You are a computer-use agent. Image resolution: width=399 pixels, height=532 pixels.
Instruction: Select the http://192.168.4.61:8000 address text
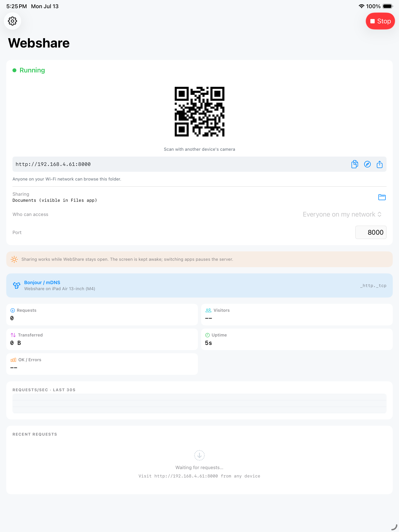point(53,164)
